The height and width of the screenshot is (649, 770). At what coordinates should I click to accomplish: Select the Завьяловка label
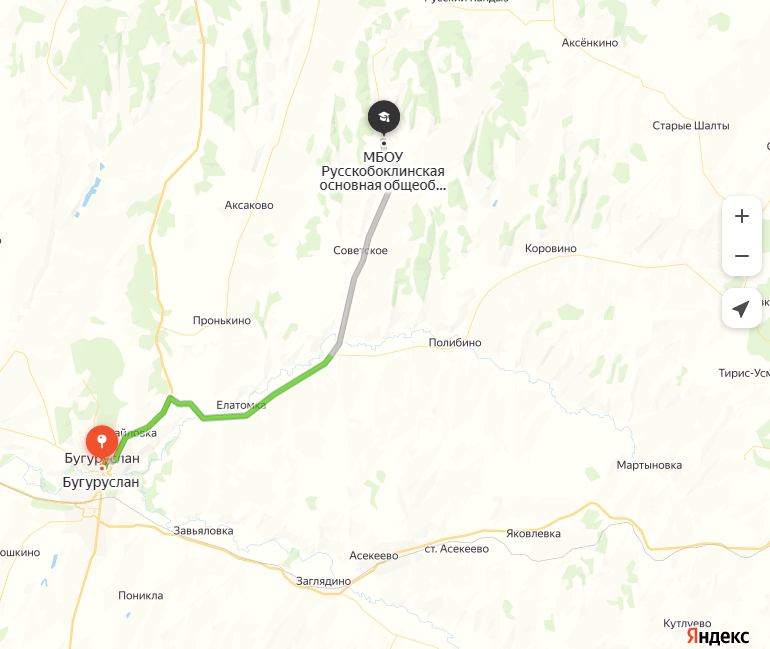click(x=203, y=531)
